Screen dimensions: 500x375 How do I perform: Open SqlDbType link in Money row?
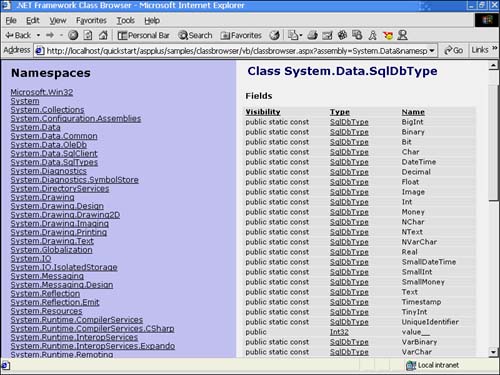click(349, 212)
